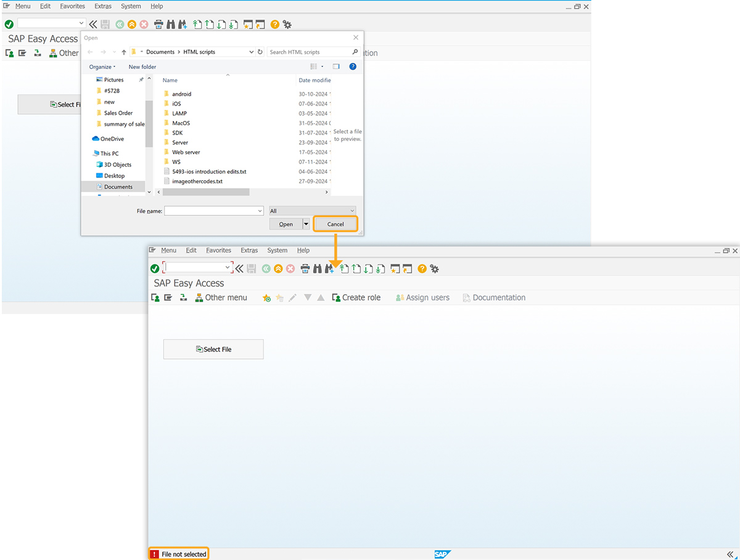Click Find binoculars icon in lower SAP window
740x560 pixels.
point(319,269)
